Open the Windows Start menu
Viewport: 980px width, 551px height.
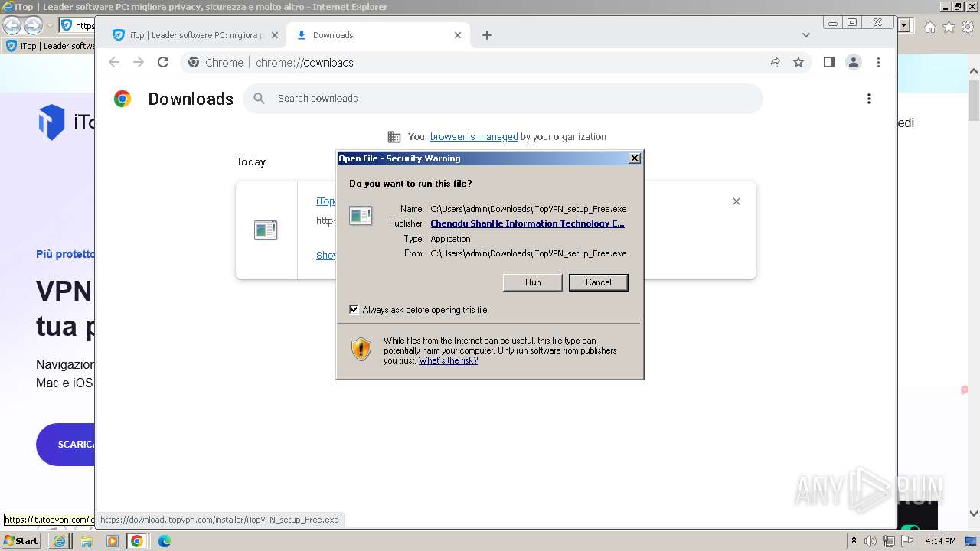[x=21, y=540]
